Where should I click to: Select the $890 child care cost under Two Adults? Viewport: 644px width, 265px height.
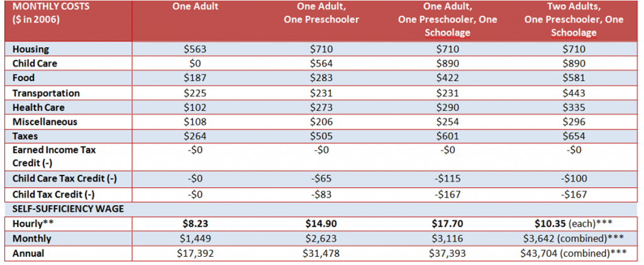[574, 64]
